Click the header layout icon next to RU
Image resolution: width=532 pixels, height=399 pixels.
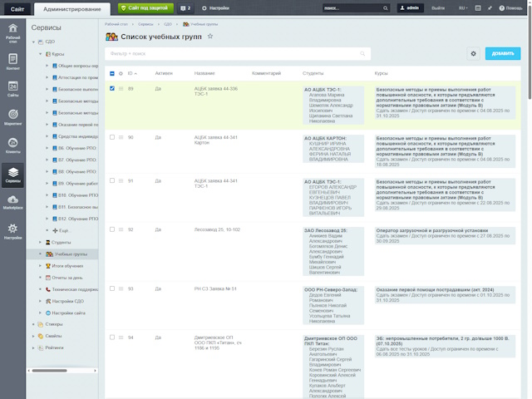pos(478,8)
